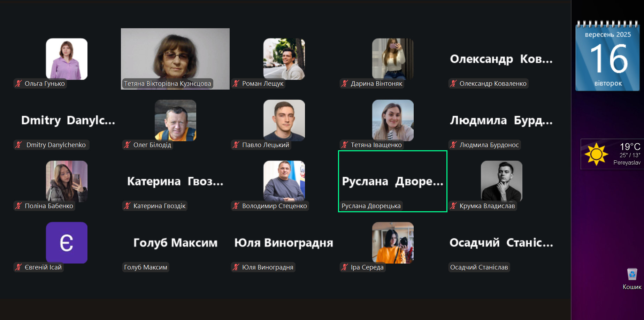Click the muted mic icon next to Іра Середа
Viewport: 644px width, 320px height.
point(345,267)
